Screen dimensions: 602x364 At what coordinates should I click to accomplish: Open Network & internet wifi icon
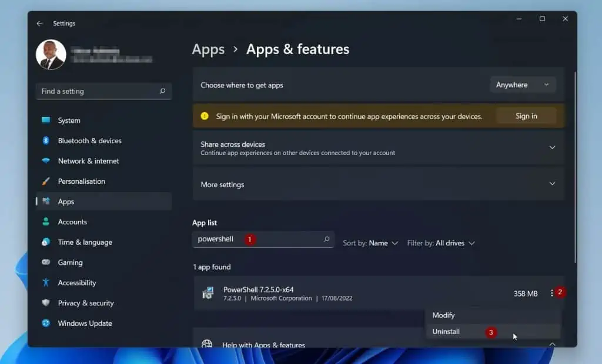click(46, 161)
